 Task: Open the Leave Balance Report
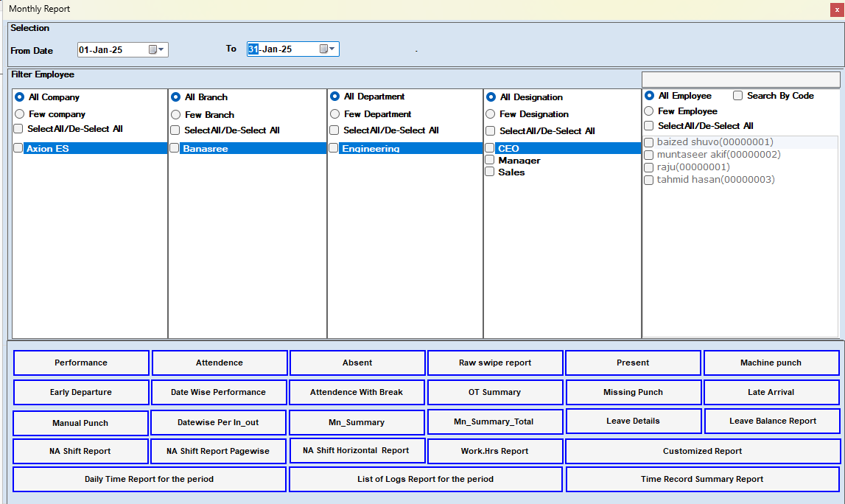(772, 421)
